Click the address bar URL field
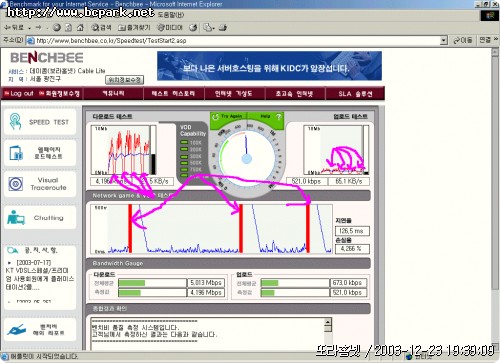Image resolution: width=500 pixels, height=363 pixels. click(237, 41)
